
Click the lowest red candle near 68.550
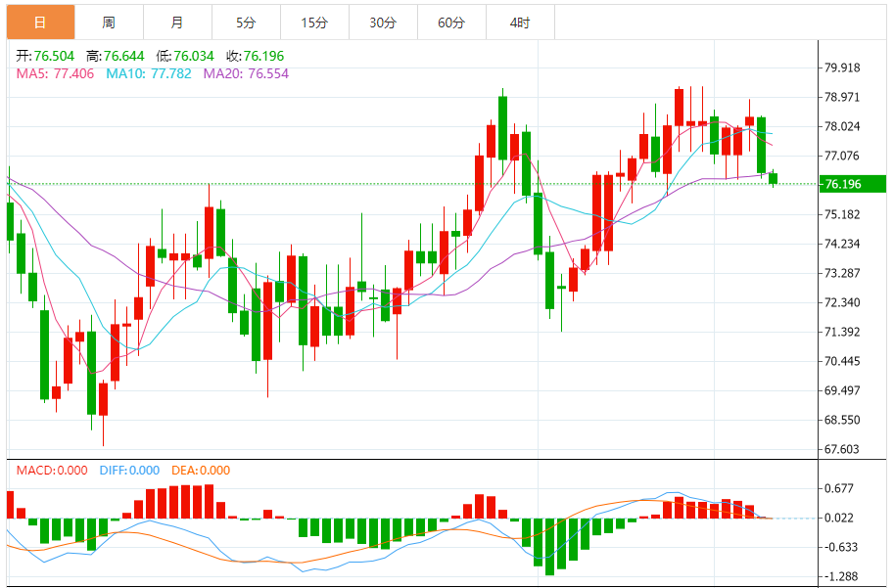103,399
